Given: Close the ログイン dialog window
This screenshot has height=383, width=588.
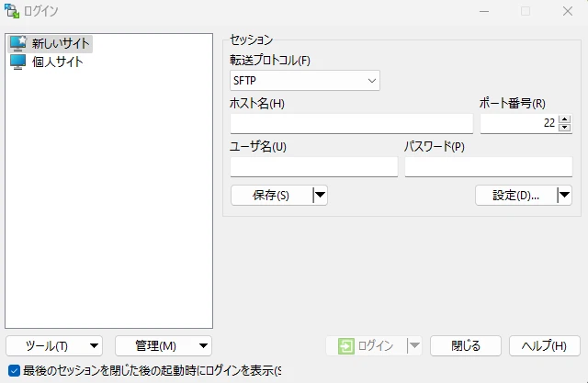Looking at the screenshot, I should 568,11.
